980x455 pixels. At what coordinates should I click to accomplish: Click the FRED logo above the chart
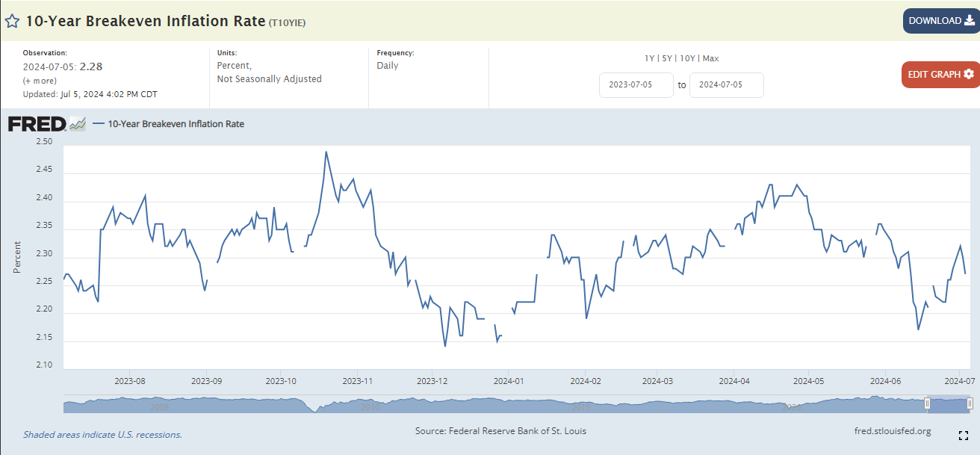(x=37, y=124)
